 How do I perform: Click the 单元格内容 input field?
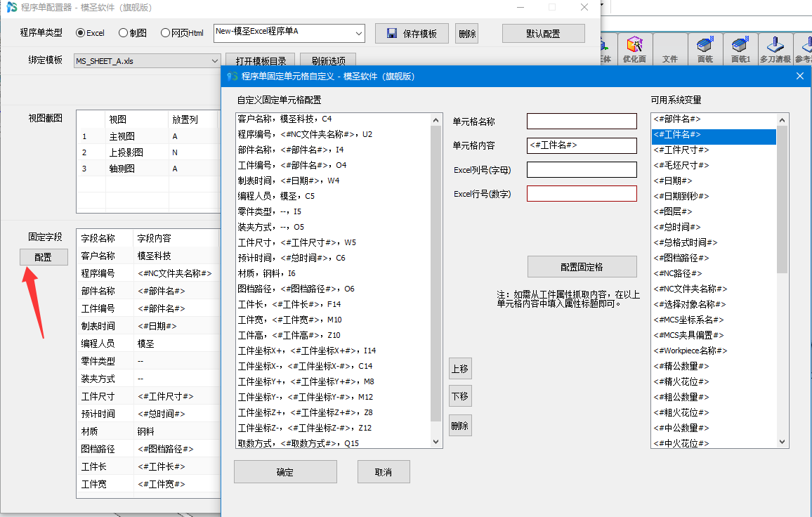point(582,145)
